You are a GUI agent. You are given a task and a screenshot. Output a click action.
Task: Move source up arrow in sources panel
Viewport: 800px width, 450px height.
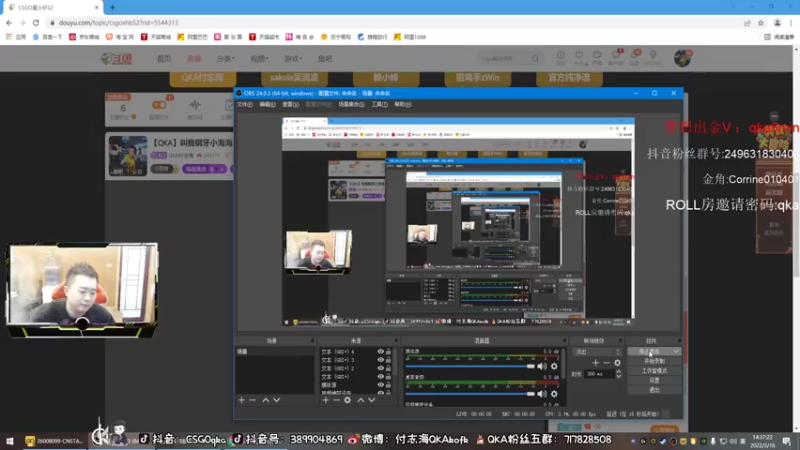[x=361, y=401]
